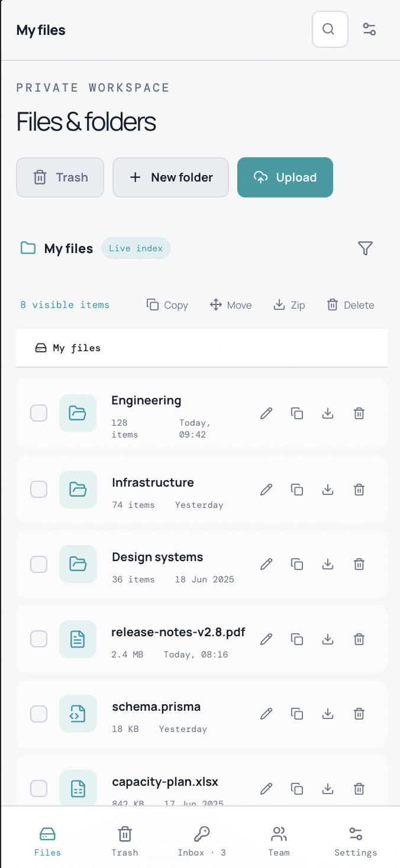The height and width of the screenshot is (868, 400).
Task: Delete release-notes-v2.8.pdf
Action: pos(359,639)
